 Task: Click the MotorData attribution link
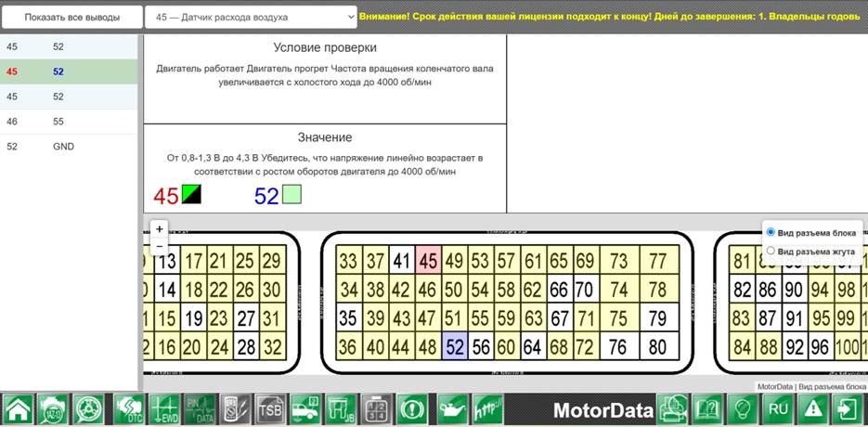coord(774,386)
